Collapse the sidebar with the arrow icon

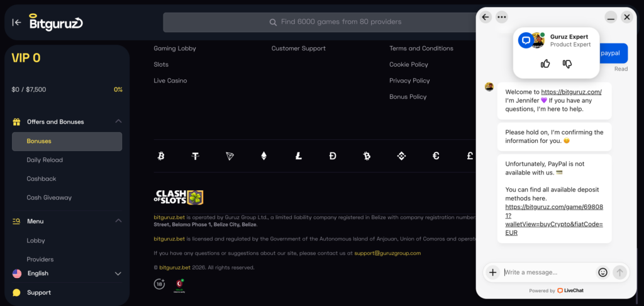tap(16, 22)
